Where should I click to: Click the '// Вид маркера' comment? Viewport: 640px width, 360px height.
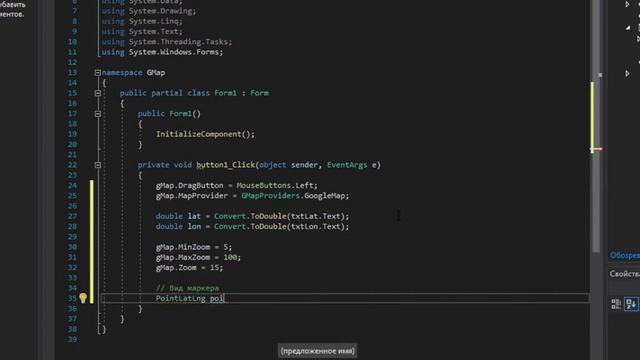click(187, 288)
